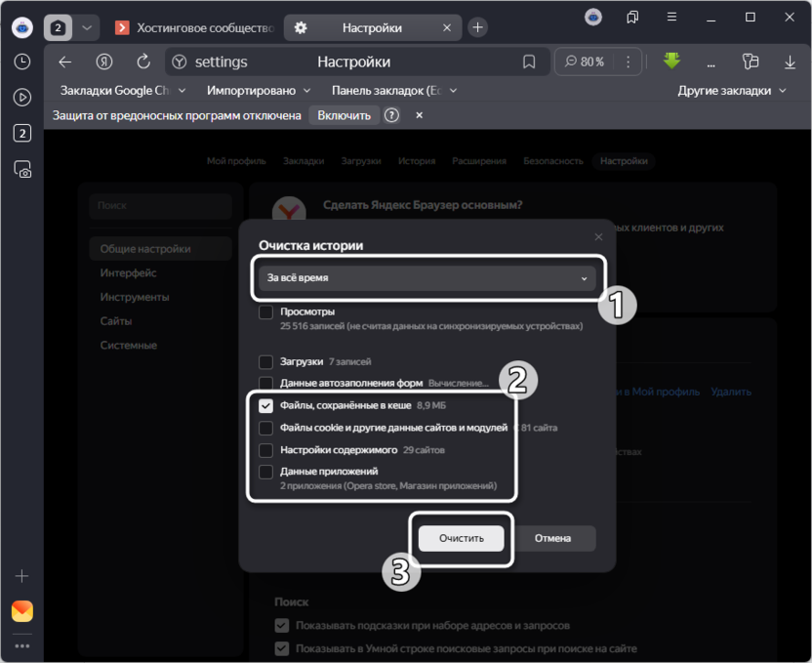Toggle Показывать подсказки при наборе адресов
The image size is (812, 663).
coord(282,626)
